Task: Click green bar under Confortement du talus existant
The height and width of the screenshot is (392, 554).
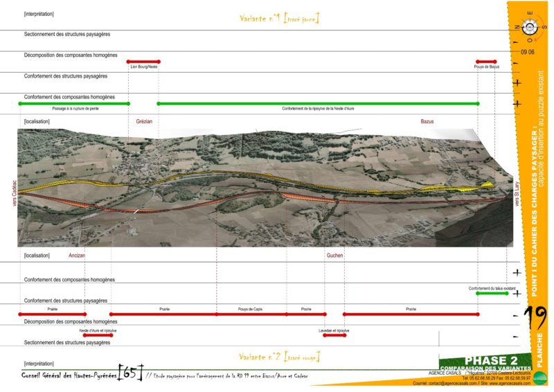Action: [492, 294]
